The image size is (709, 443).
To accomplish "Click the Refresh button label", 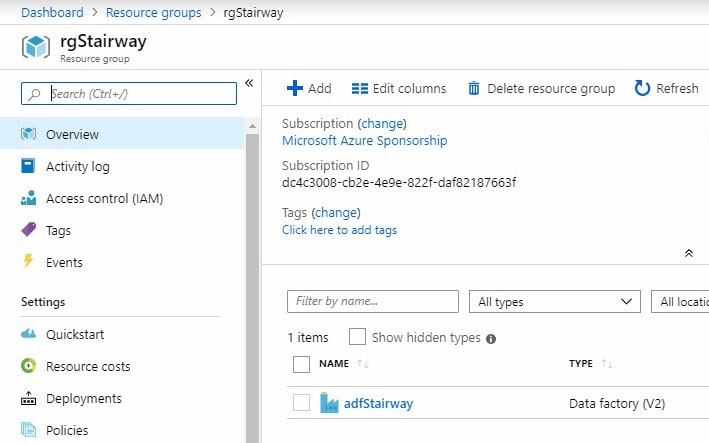I will click(677, 88).
